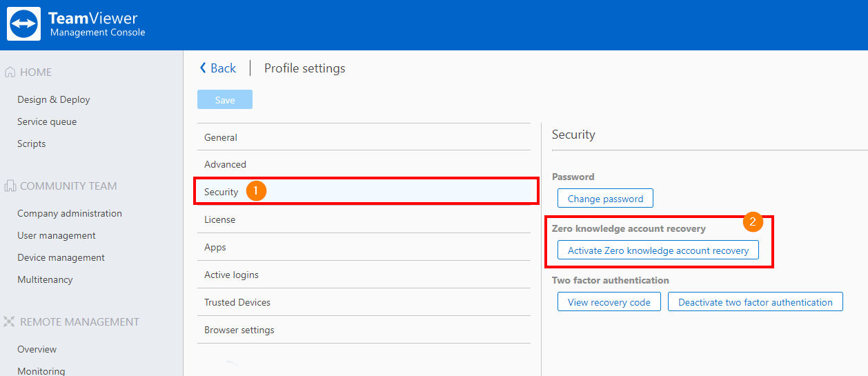Open the General settings tab
Viewport: 868px width, 376px height.
coord(364,137)
